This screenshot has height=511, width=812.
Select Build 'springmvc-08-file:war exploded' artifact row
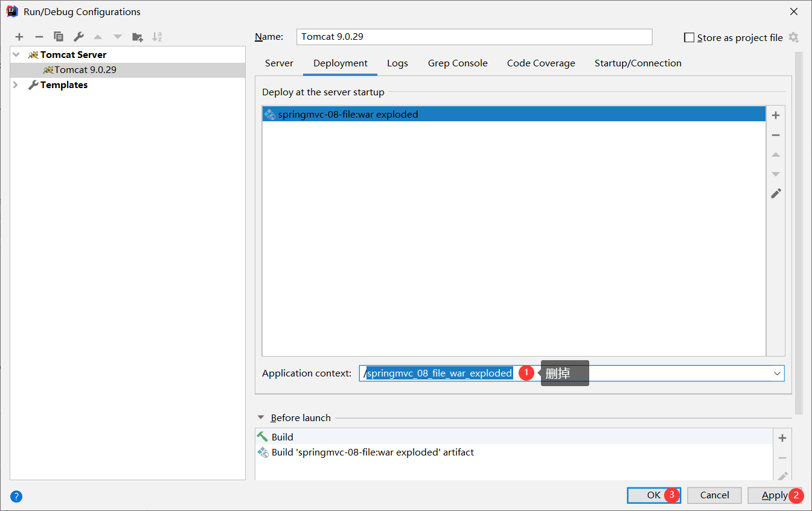pos(514,452)
